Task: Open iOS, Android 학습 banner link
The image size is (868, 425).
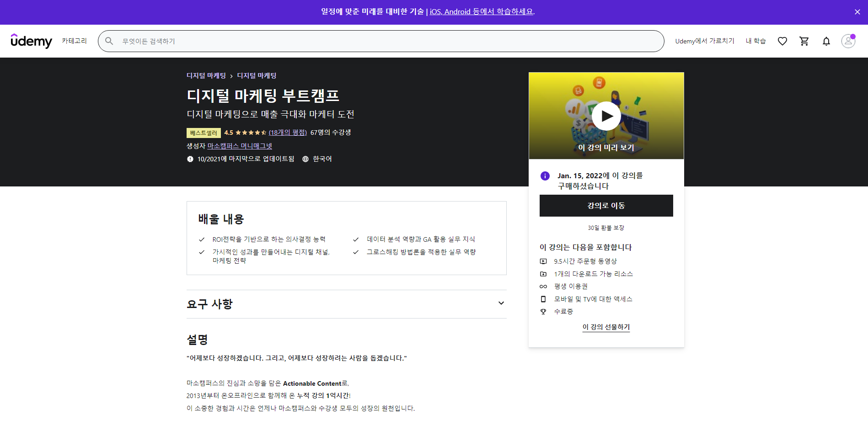Action: [x=482, y=12]
